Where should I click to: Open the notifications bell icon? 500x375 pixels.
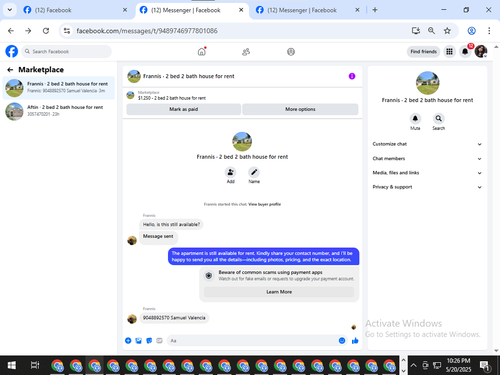(465, 51)
